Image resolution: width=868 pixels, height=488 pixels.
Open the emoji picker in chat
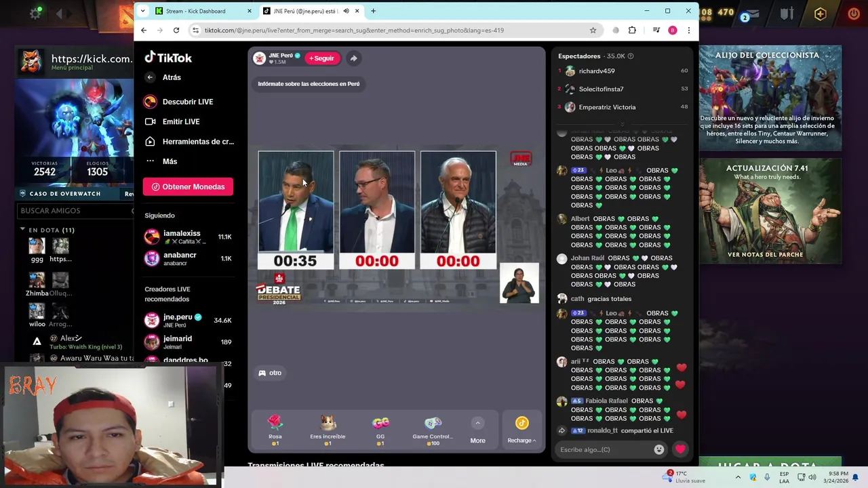pyautogui.click(x=658, y=449)
